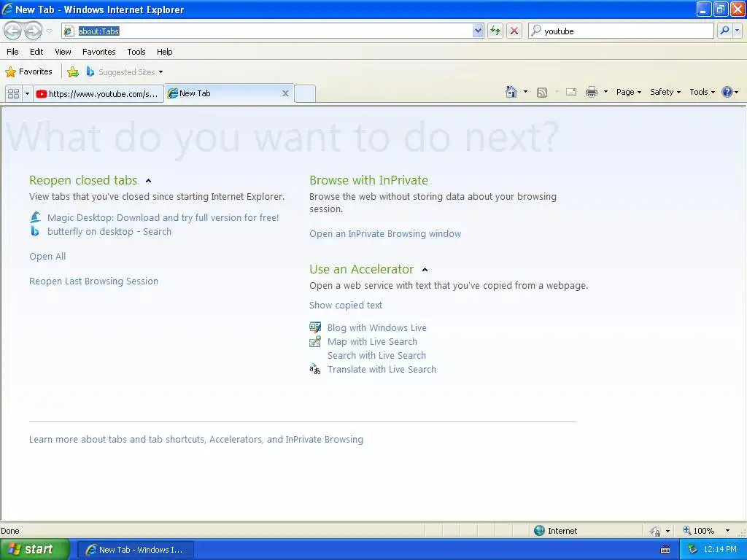The image size is (747, 560).
Task: Click the magnifier Search button
Action: point(724,31)
